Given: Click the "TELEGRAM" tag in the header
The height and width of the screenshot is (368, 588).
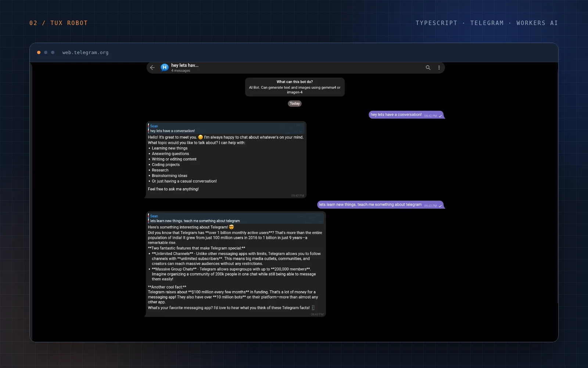Looking at the screenshot, I should tap(487, 23).
